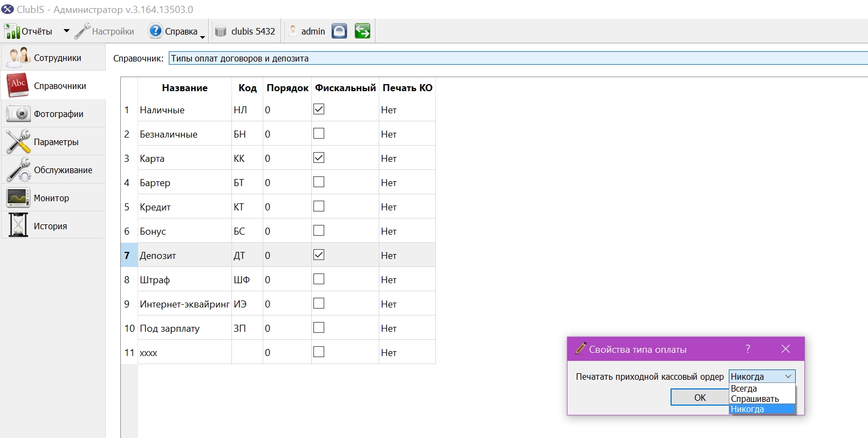
Task: Toggle Фискальный checkbox for Депозит row
Action: point(319,255)
